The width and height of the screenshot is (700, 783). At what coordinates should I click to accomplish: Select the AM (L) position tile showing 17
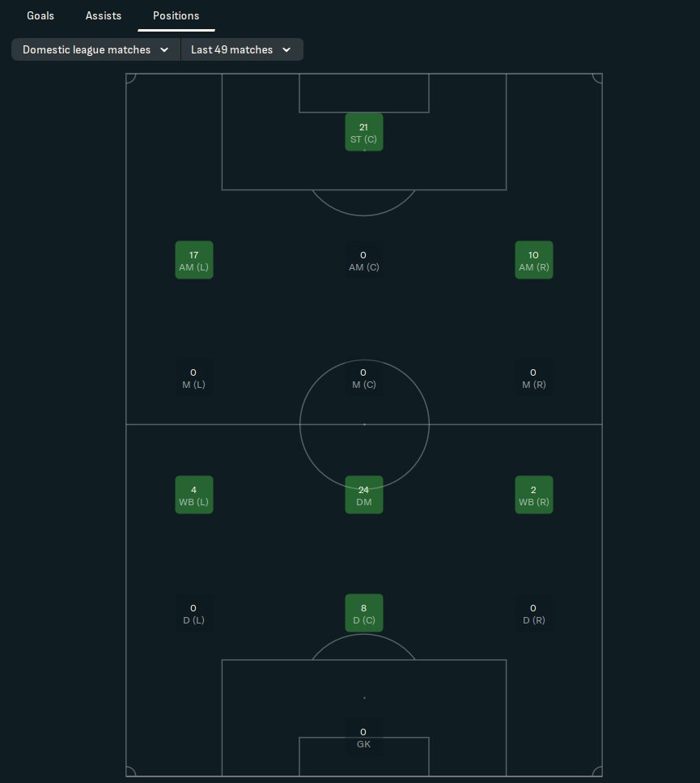click(x=194, y=260)
